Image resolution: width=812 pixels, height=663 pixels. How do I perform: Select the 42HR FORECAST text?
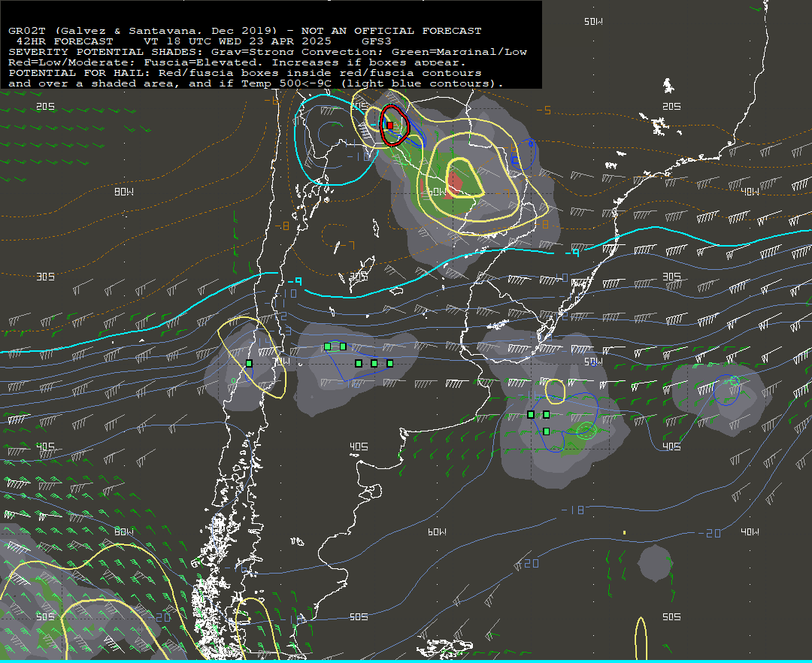(x=64, y=41)
